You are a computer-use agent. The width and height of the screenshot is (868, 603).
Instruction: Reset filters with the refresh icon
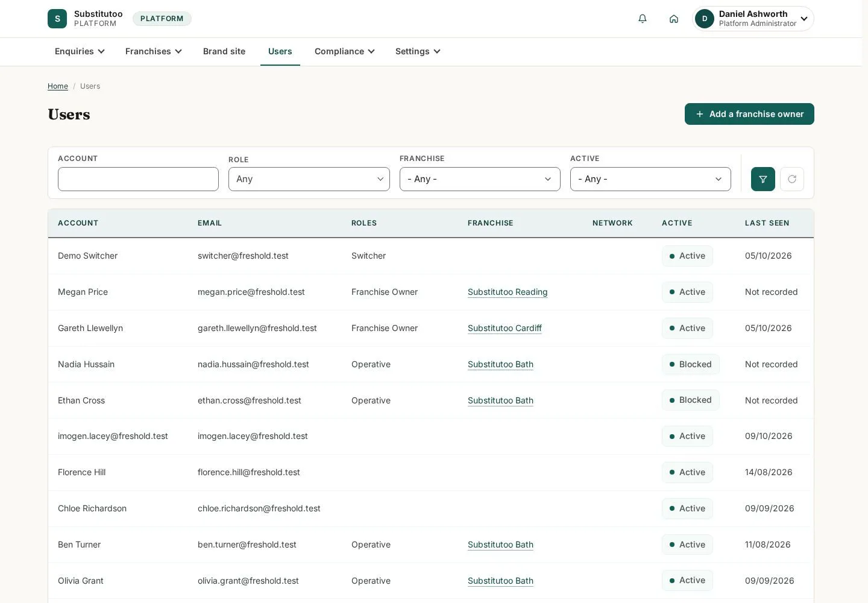coord(792,179)
